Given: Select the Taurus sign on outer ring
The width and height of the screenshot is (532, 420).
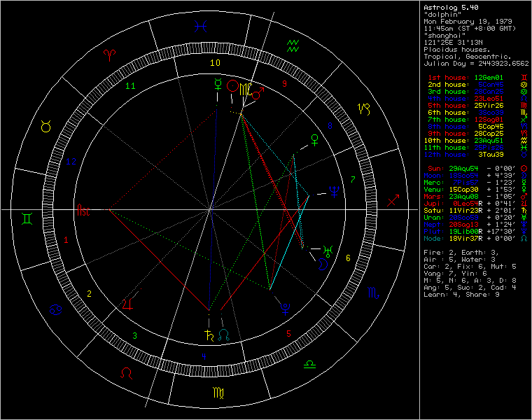Looking at the screenshot, I should tap(45, 126).
